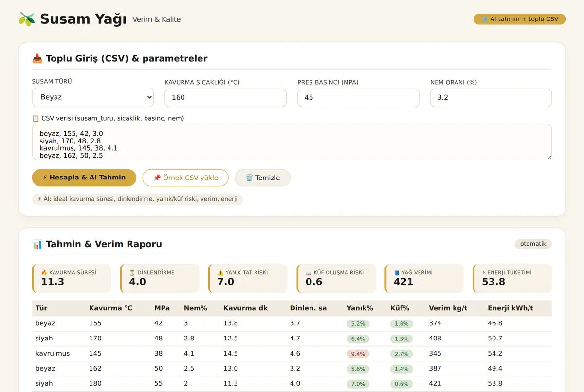This screenshot has width=584, height=392.
Task: Click the icon in Küf Oluşma Riski card
Action: pos(309,273)
